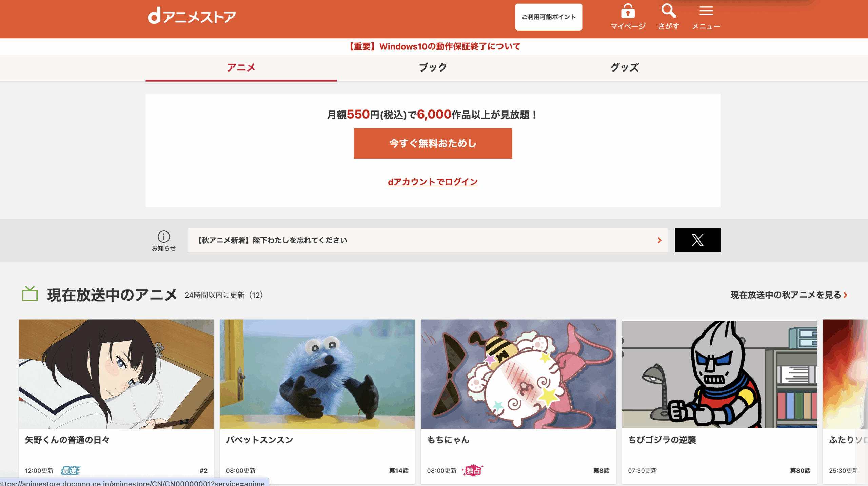868x486 pixels.
Task: Click the お知らせ info icon
Action: point(164,237)
